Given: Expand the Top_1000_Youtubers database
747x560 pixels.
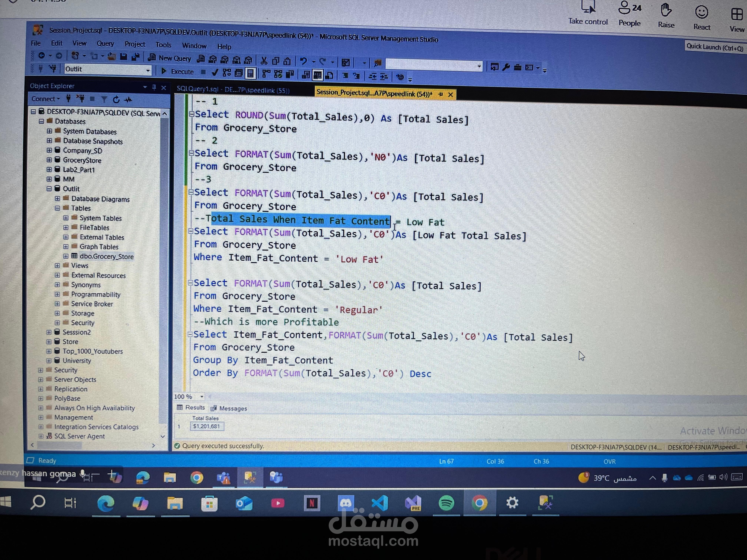Looking at the screenshot, I should coord(49,351).
